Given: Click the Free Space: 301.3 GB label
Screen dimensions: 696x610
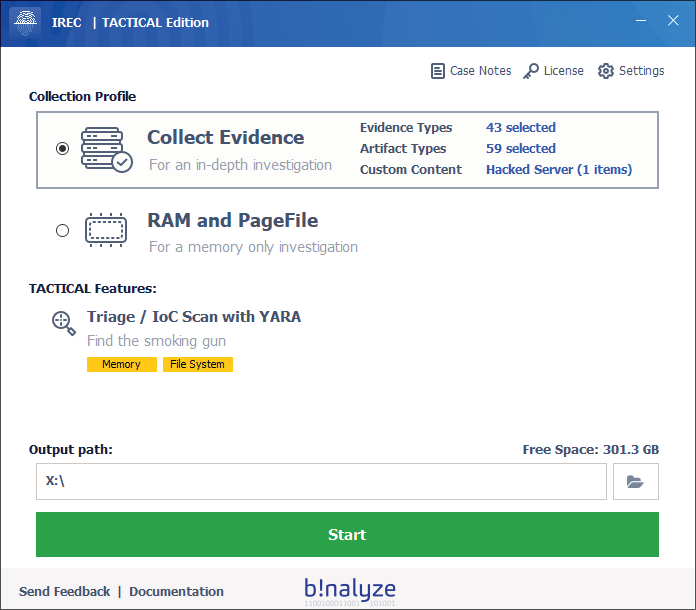Looking at the screenshot, I should (590, 450).
